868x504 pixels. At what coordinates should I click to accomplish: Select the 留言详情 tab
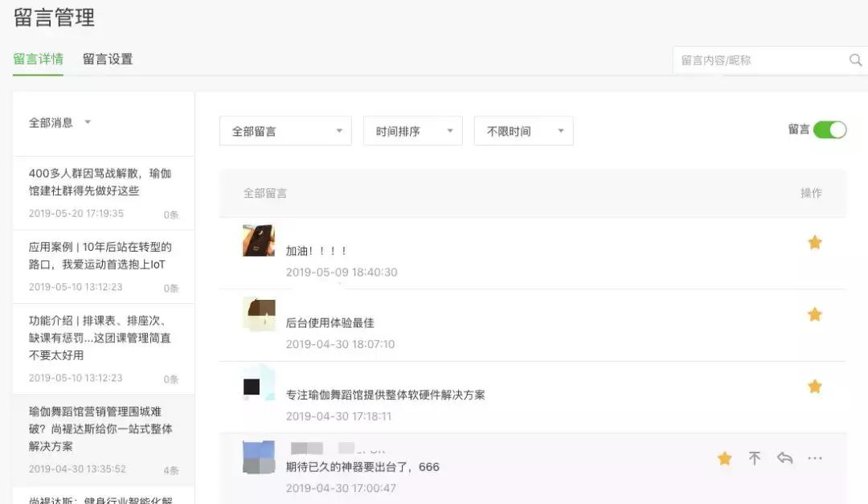click(38, 58)
